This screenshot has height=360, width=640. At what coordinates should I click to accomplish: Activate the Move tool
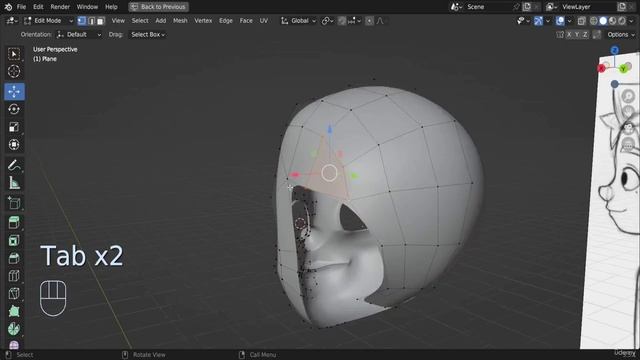point(14,91)
